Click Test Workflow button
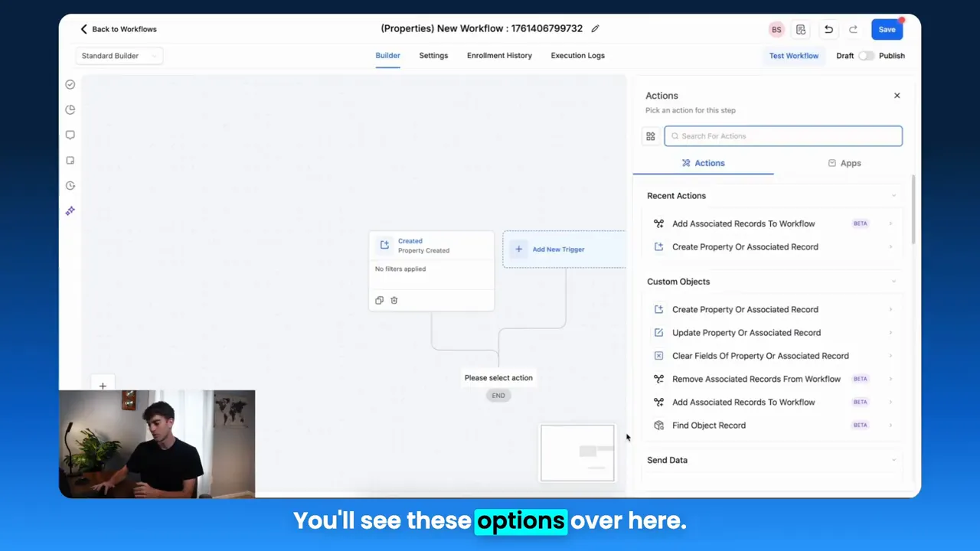 (x=794, y=56)
